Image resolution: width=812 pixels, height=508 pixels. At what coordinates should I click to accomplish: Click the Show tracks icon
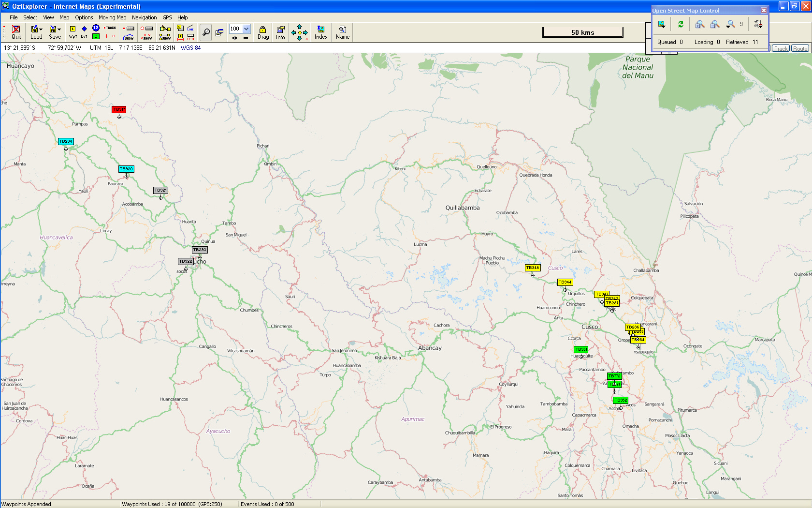click(x=128, y=36)
